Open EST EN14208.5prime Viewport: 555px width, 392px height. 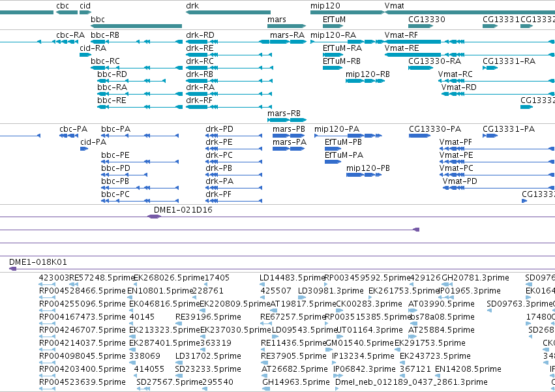pos(468,370)
